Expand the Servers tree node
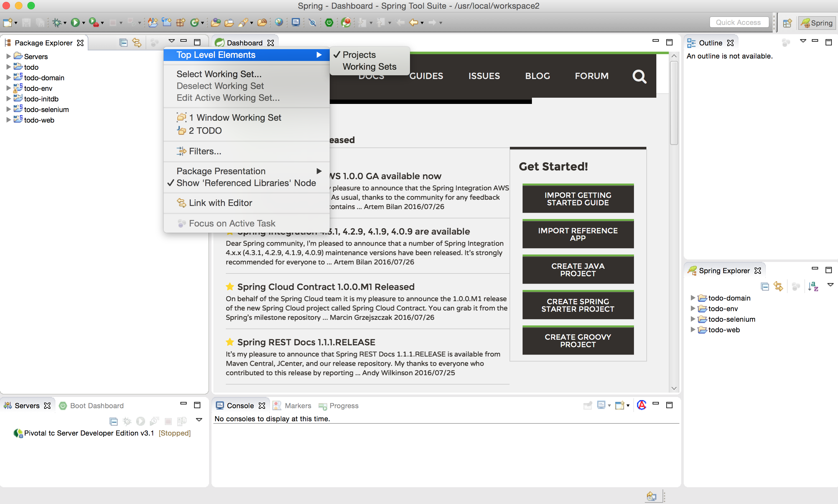 click(x=8, y=56)
